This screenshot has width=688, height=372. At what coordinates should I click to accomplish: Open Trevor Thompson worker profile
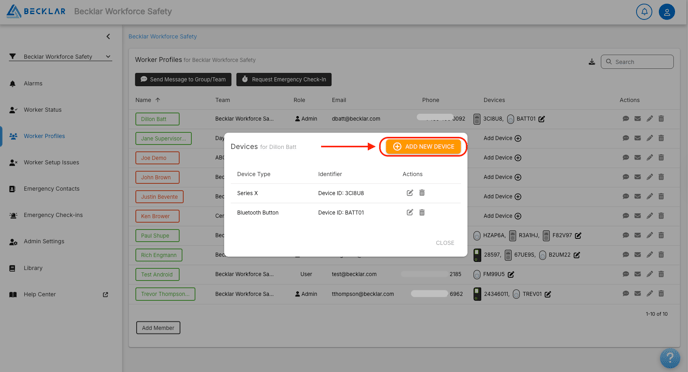(x=165, y=294)
